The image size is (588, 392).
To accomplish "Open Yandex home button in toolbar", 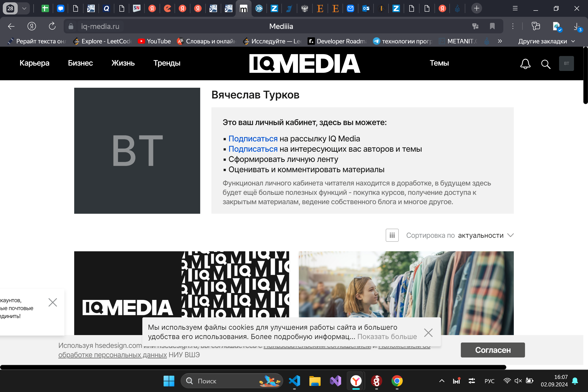I will pos(31,26).
